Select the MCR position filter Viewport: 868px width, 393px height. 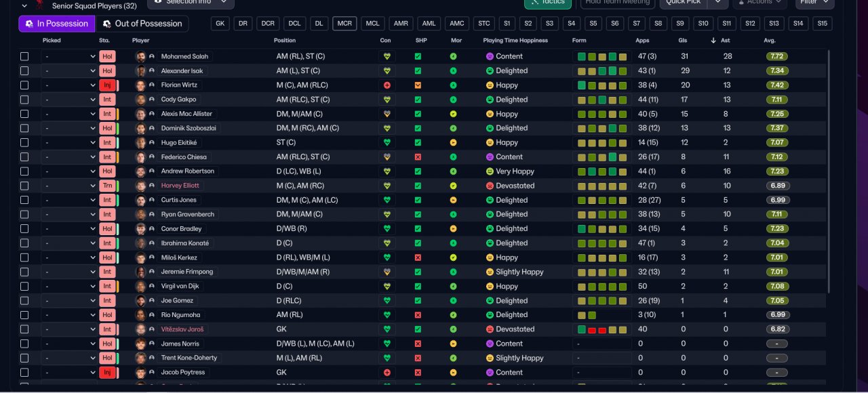pyautogui.click(x=345, y=24)
